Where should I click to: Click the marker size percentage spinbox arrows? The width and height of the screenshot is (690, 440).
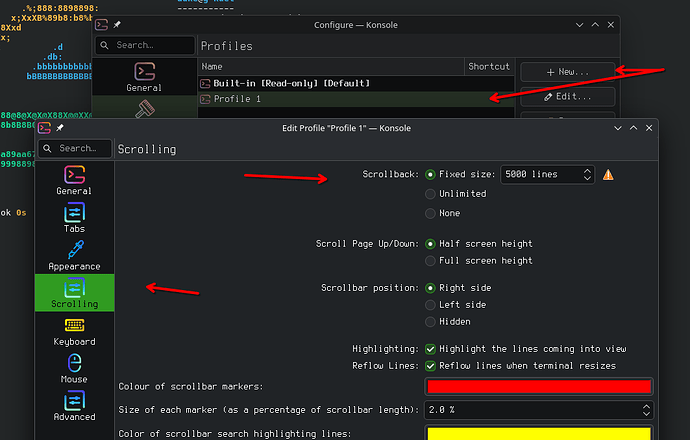click(x=646, y=410)
